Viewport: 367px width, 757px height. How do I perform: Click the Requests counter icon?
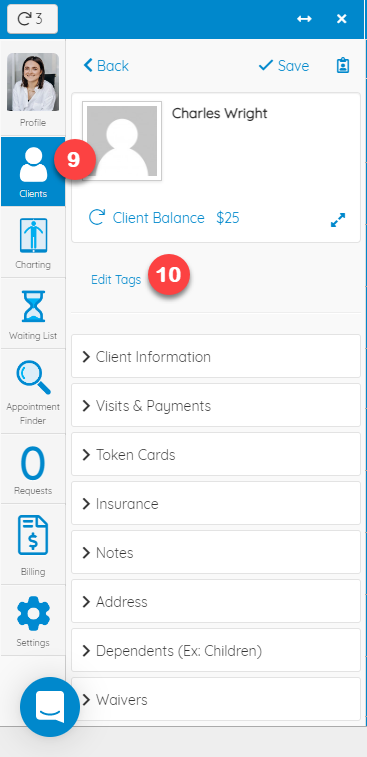point(33,463)
